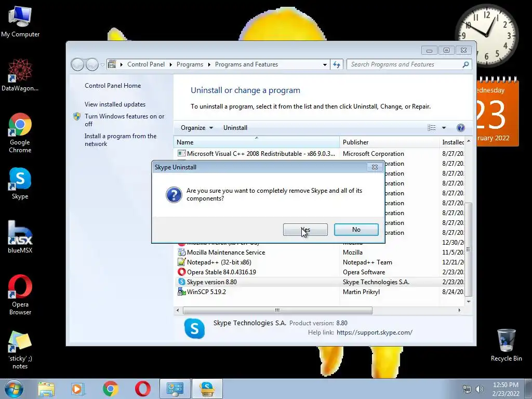
Task: Switch to Skype uninstaller taskbar button
Action: coord(207,389)
